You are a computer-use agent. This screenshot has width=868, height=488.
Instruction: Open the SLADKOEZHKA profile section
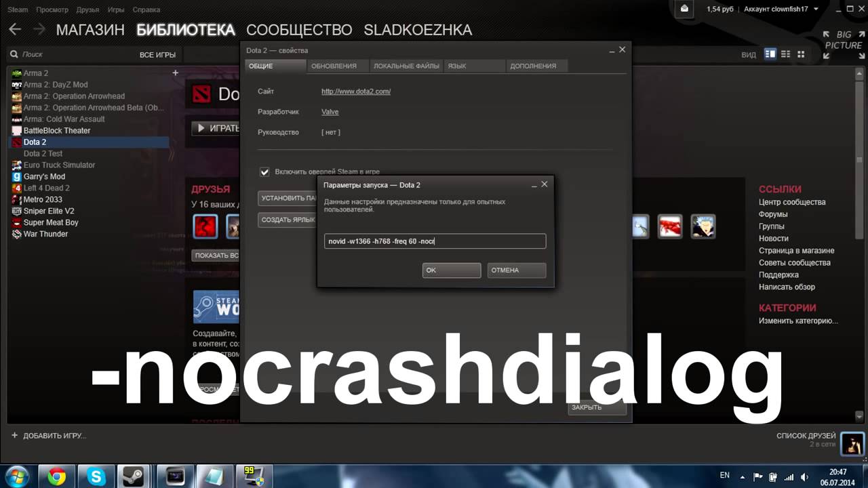(418, 30)
